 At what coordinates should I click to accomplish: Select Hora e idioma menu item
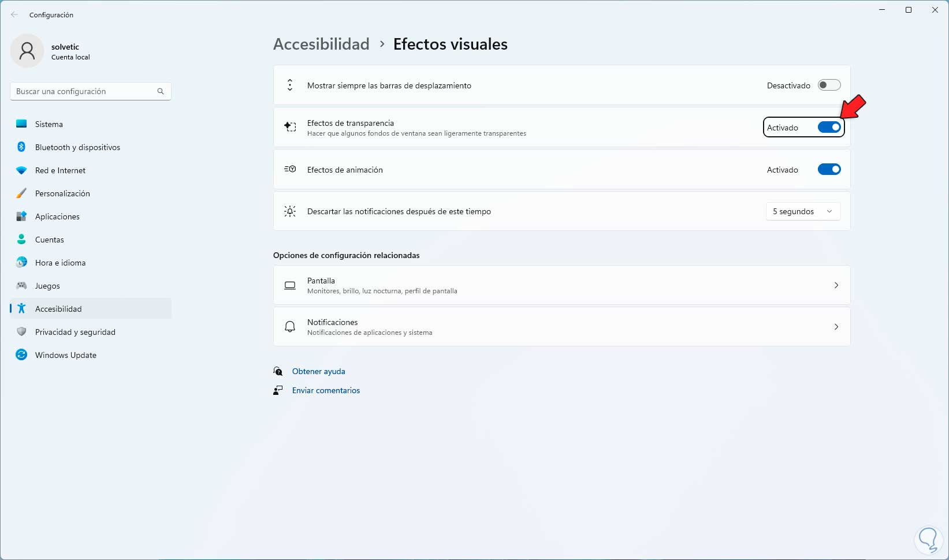pos(60,263)
